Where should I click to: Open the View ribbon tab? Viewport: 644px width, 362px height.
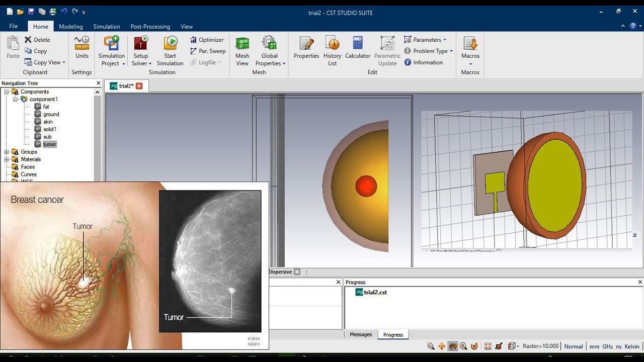pos(187,26)
